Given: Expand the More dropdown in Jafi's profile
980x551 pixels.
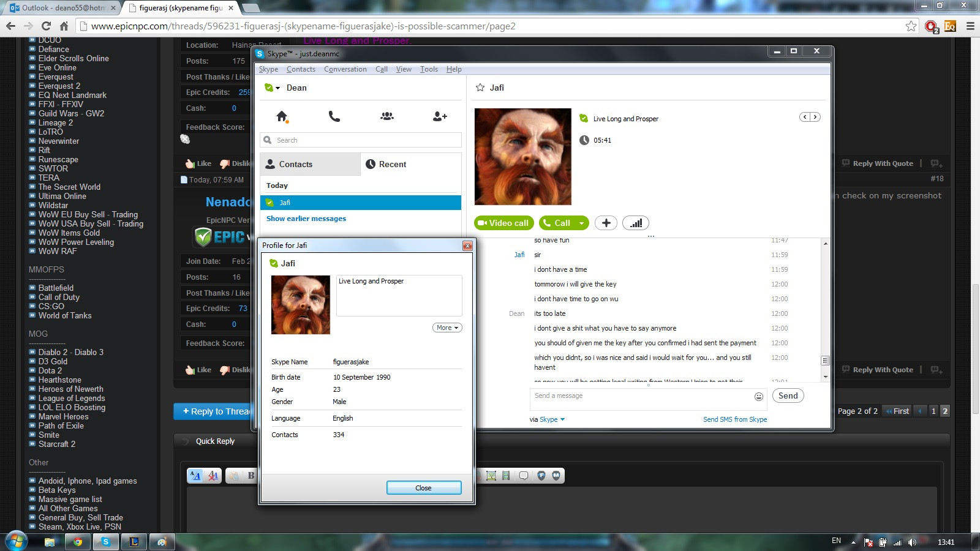Looking at the screenshot, I should point(447,328).
